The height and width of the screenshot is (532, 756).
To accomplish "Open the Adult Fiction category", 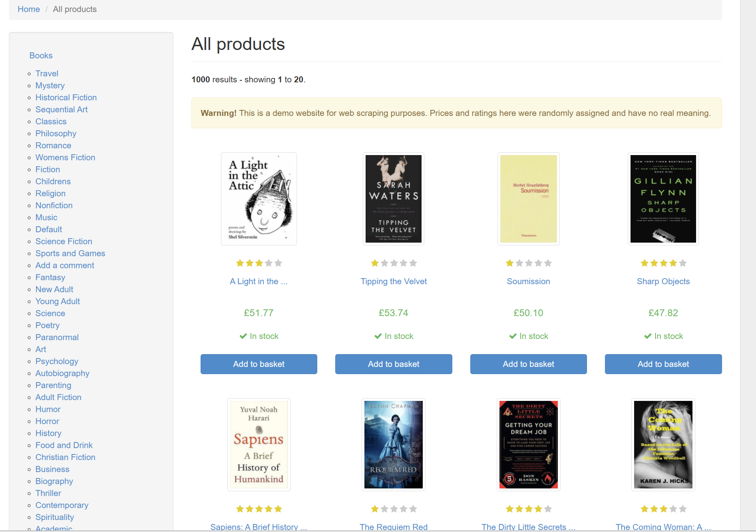I will (x=58, y=397).
